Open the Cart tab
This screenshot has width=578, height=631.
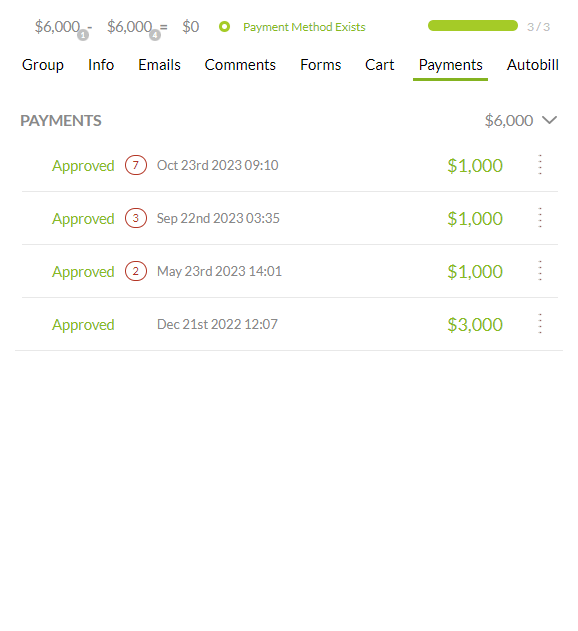click(379, 65)
